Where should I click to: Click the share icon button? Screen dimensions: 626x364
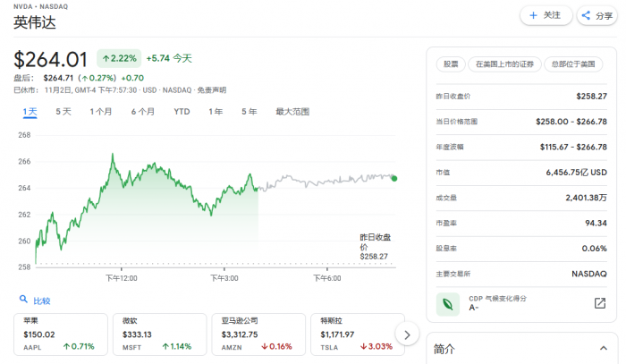586,15
